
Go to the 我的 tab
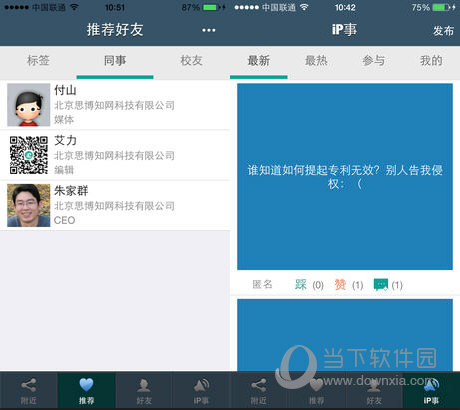coord(431,61)
